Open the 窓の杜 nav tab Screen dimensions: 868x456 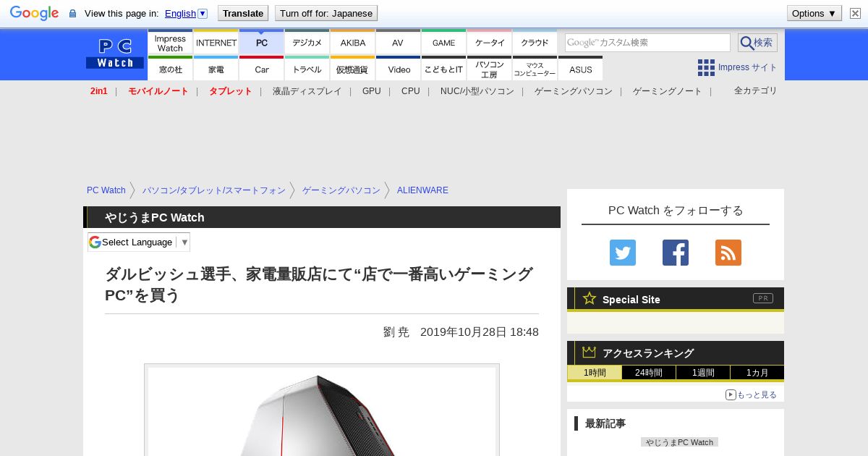click(x=170, y=69)
